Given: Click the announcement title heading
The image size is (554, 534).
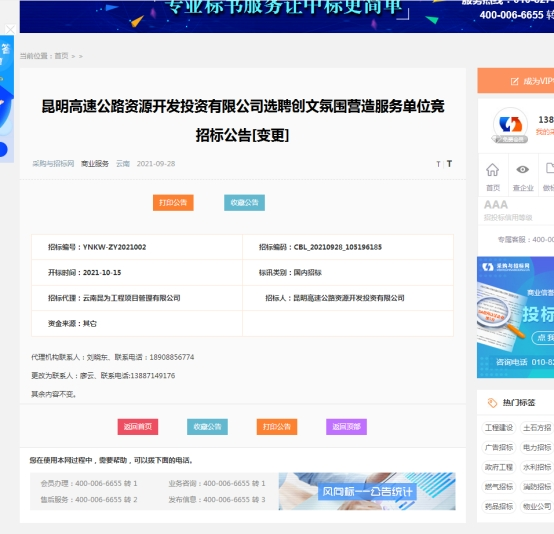Looking at the screenshot, I should click(243, 121).
